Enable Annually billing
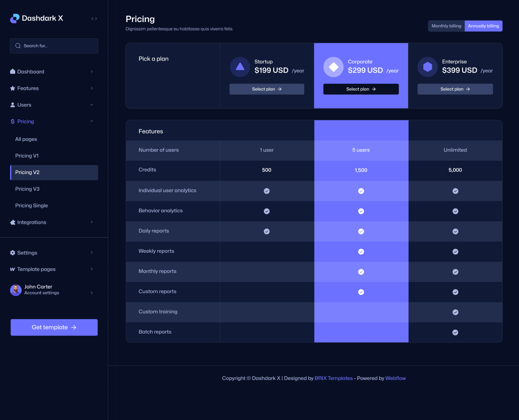The height and width of the screenshot is (420, 519). (483, 26)
